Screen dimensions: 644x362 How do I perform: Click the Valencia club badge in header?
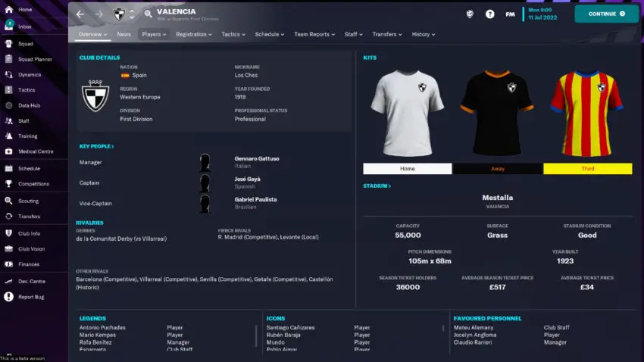tap(119, 14)
